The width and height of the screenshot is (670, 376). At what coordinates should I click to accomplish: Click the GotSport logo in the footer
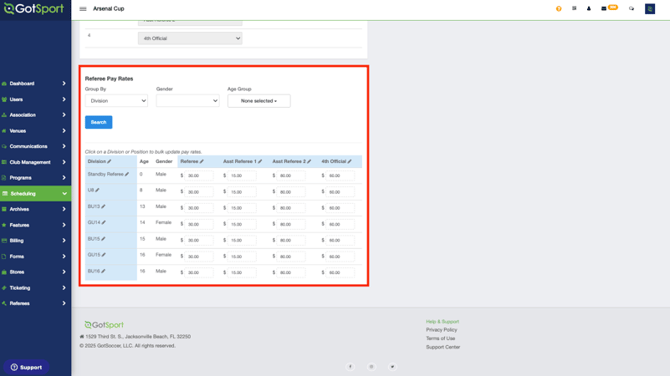click(104, 325)
